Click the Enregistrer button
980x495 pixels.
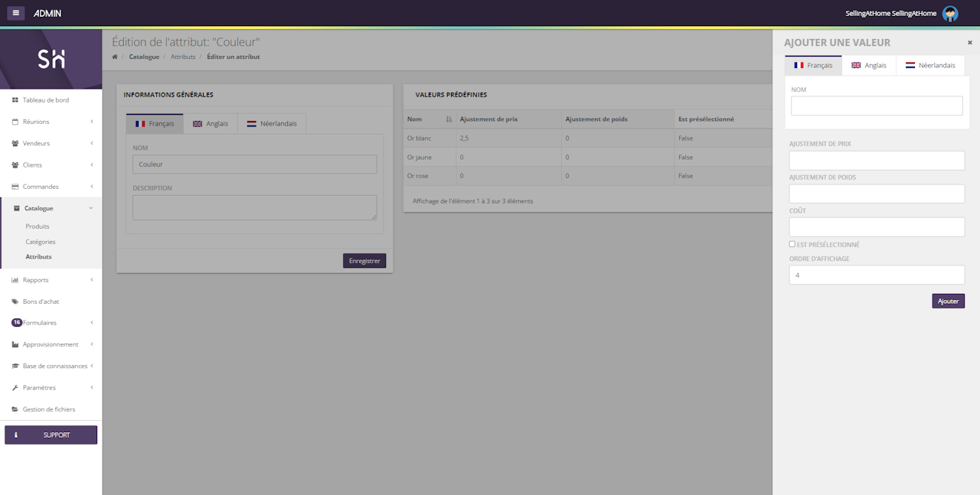364,261
